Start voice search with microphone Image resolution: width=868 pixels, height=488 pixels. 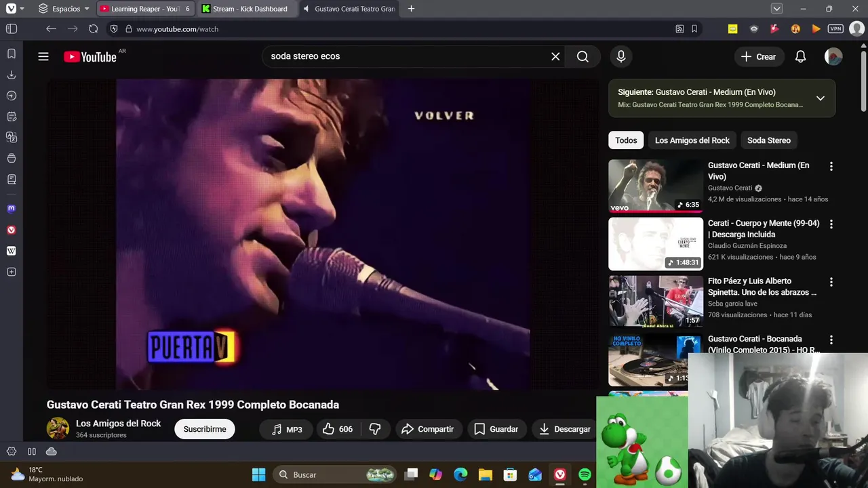620,56
